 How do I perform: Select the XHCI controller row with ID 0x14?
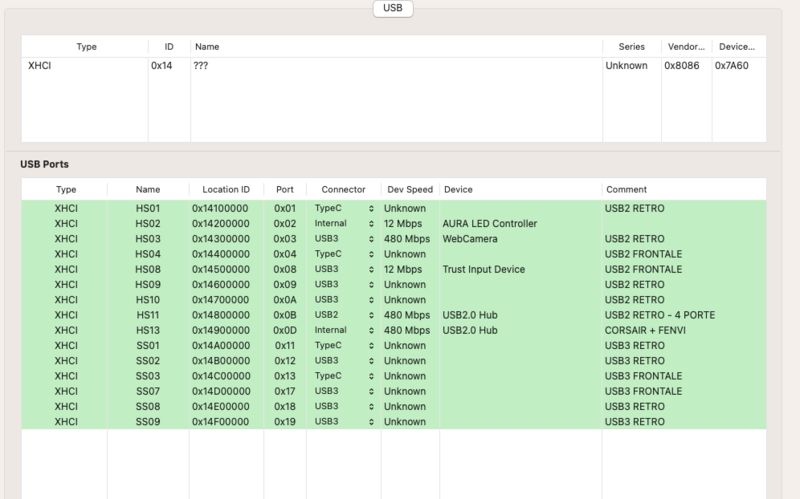point(300,66)
